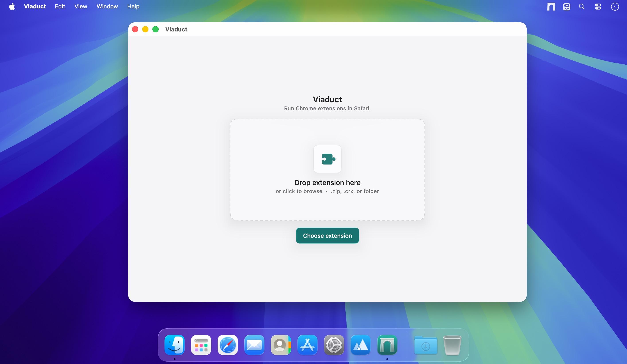
Task: Open the Edit menu
Action: pos(60,6)
